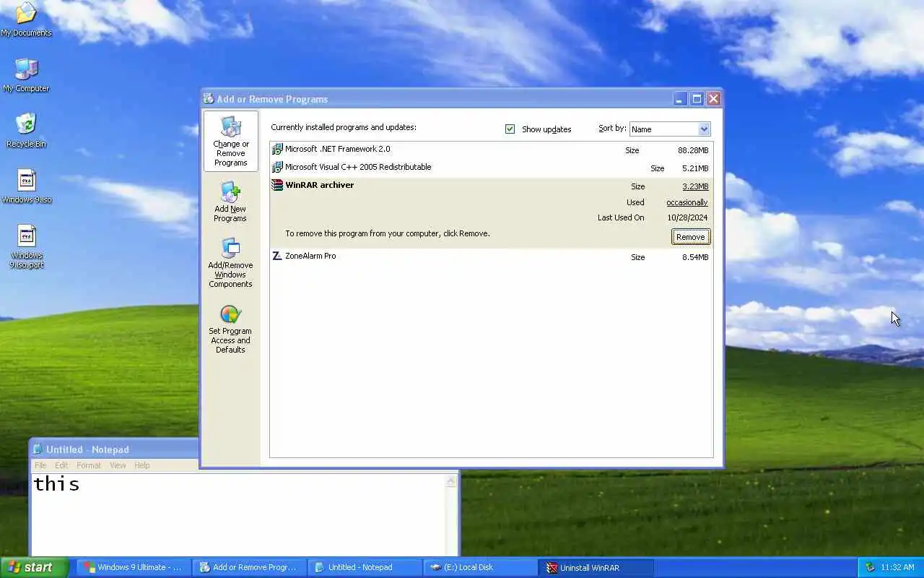The height and width of the screenshot is (578, 924).
Task: Switch to (E:) Local Disk taskbar button
Action: point(481,567)
